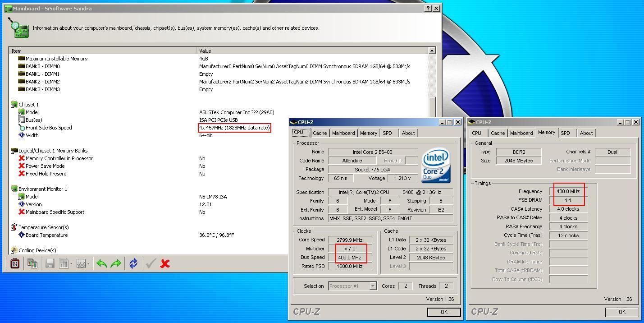Click the Memory Size 2048 MBytes field
The height and width of the screenshot is (323, 644).
pyautogui.click(x=519, y=161)
